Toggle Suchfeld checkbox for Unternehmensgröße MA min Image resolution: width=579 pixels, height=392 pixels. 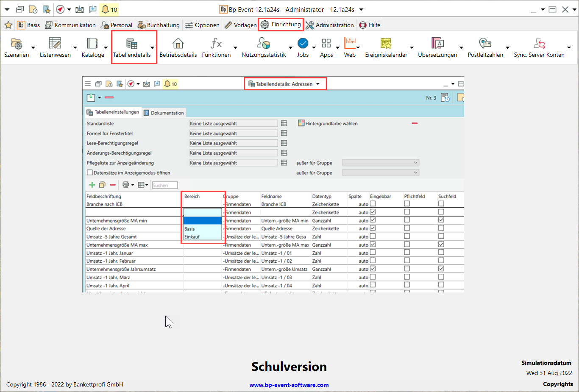click(x=441, y=220)
